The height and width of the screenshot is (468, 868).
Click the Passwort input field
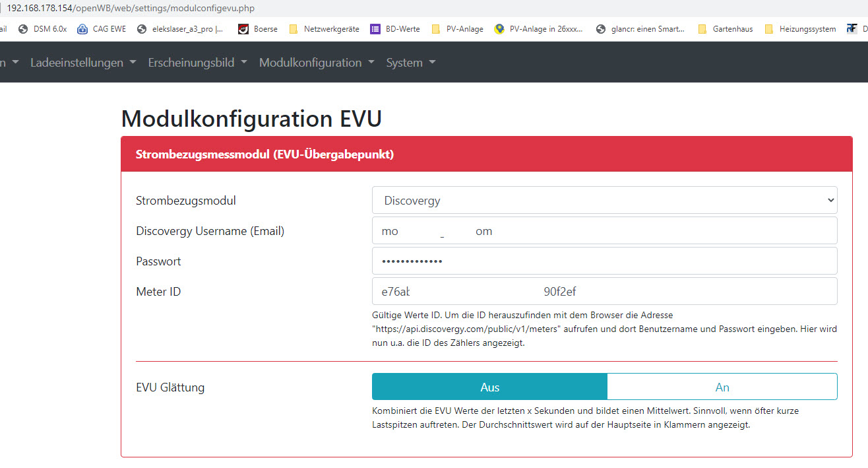(605, 261)
